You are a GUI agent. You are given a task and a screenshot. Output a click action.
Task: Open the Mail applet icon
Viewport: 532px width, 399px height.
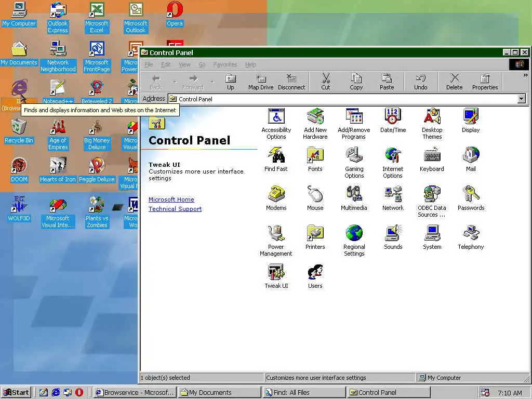(x=471, y=159)
